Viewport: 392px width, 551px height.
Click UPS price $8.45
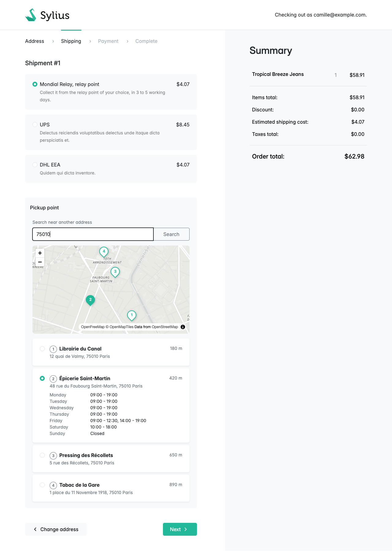coord(183,125)
